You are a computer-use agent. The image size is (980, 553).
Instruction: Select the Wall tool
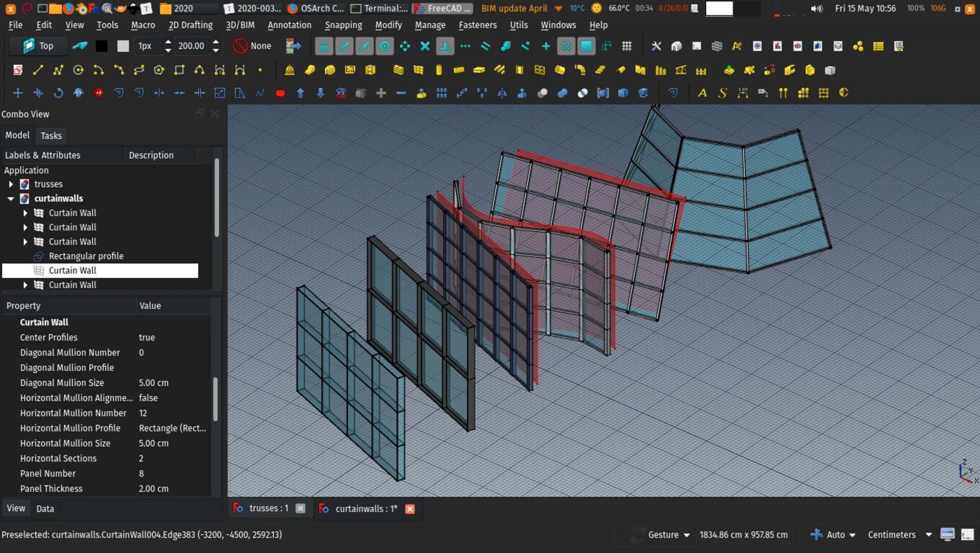[x=399, y=70]
